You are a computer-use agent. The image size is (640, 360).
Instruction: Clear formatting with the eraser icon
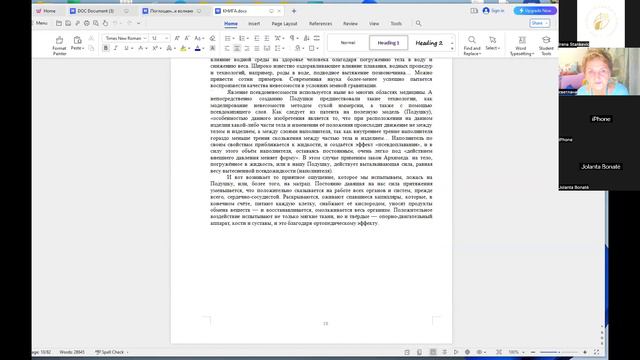coord(212,38)
